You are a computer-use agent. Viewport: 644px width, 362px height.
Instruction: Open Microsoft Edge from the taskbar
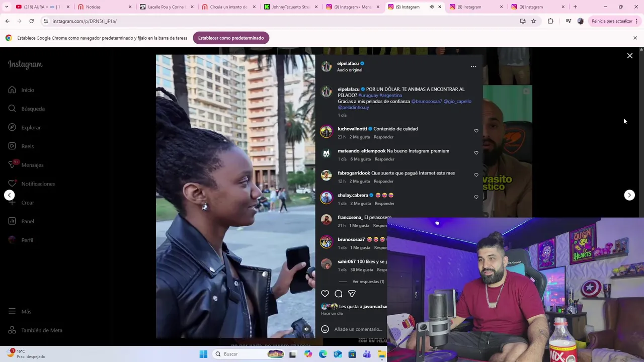(323, 354)
